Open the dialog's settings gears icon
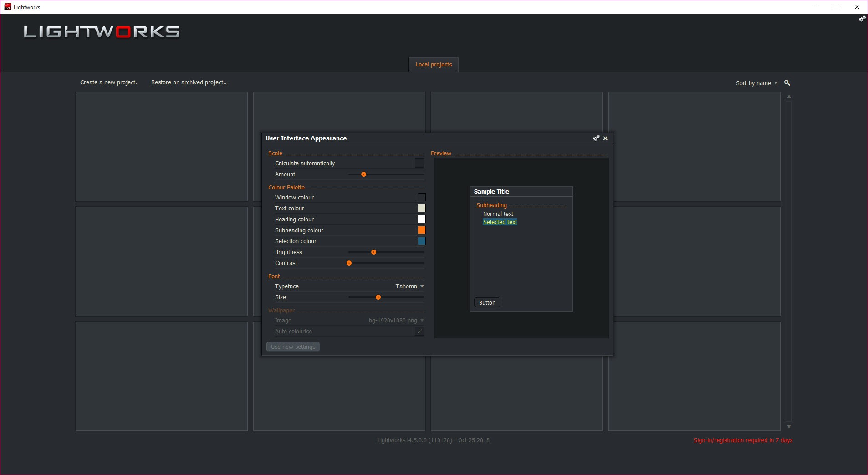This screenshot has width=868, height=475. click(596, 138)
